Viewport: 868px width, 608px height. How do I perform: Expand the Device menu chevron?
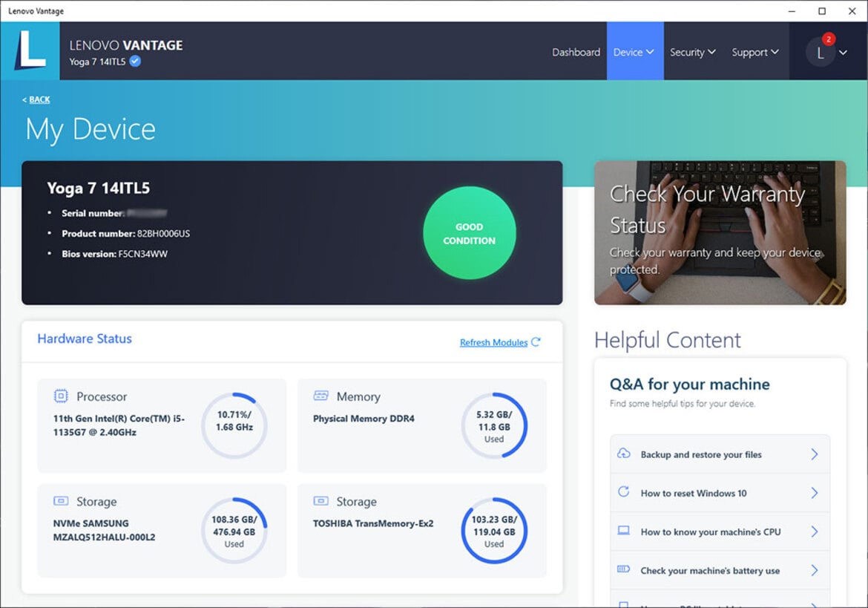[x=650, y=51]
